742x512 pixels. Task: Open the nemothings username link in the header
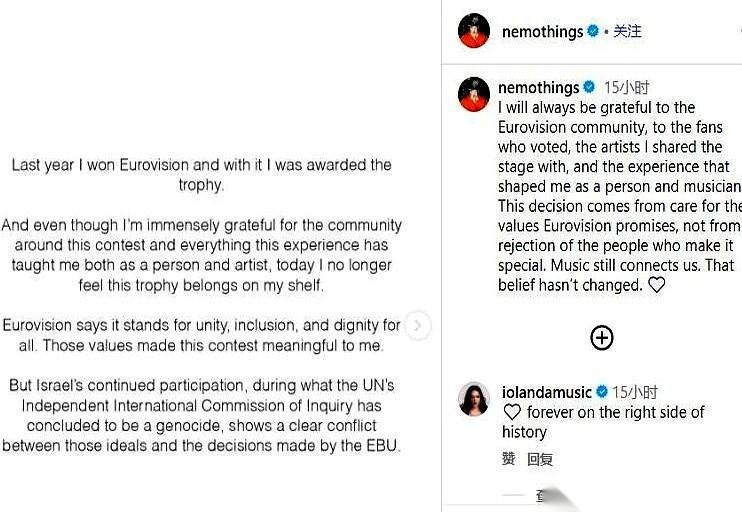542,31
